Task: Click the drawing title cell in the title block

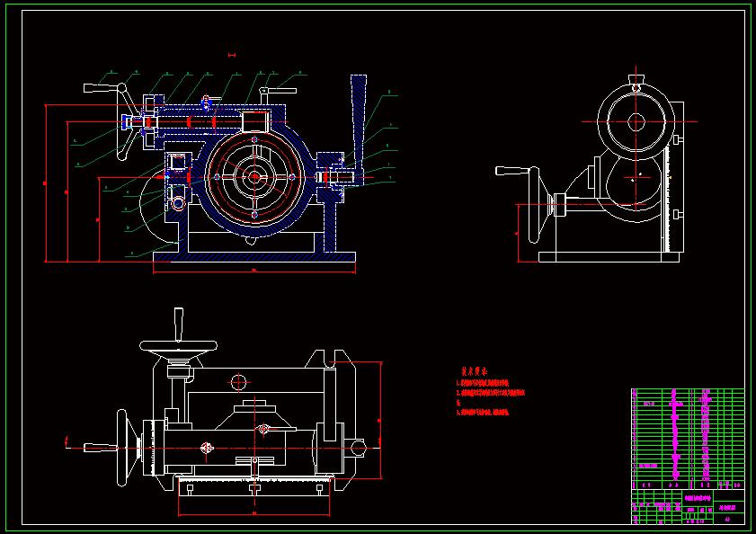Action: [698, 497]
